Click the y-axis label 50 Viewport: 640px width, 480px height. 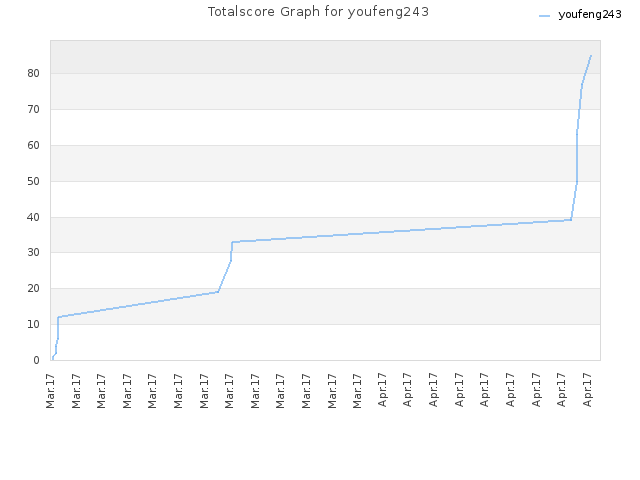click(33, 181)
